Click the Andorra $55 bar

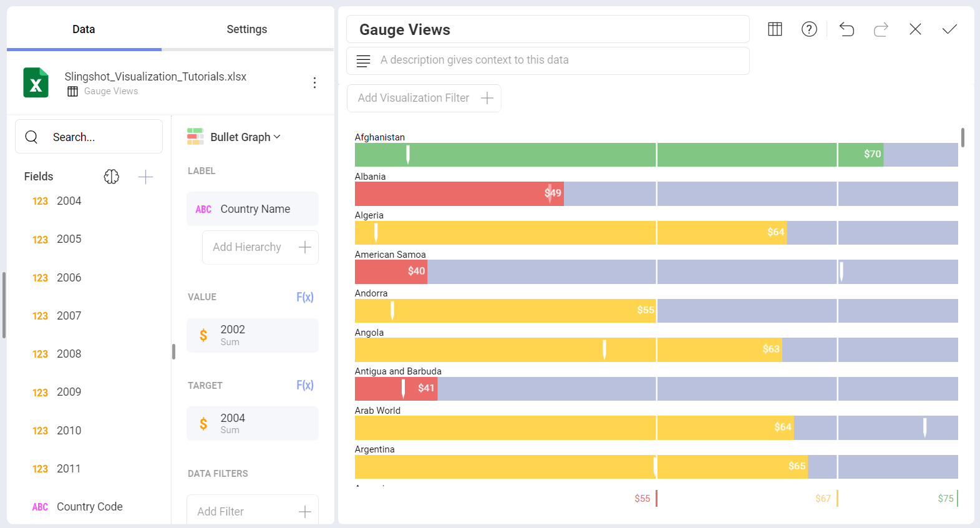505,311
